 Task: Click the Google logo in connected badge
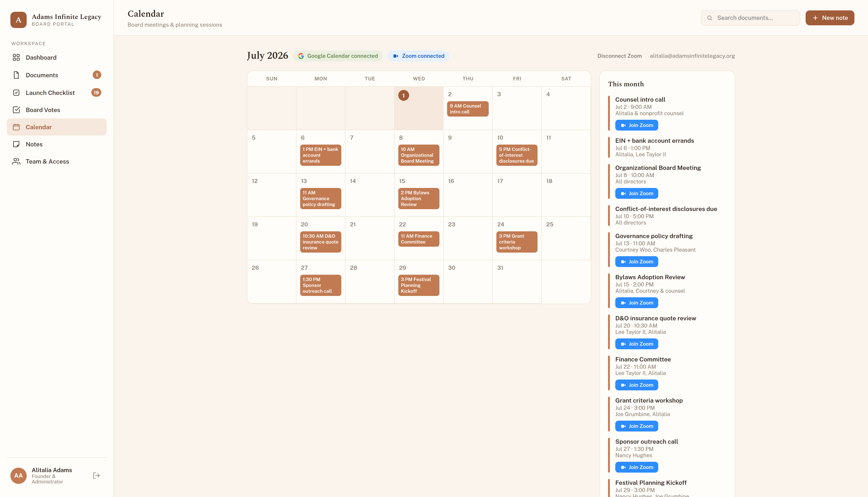coord(301,56)
